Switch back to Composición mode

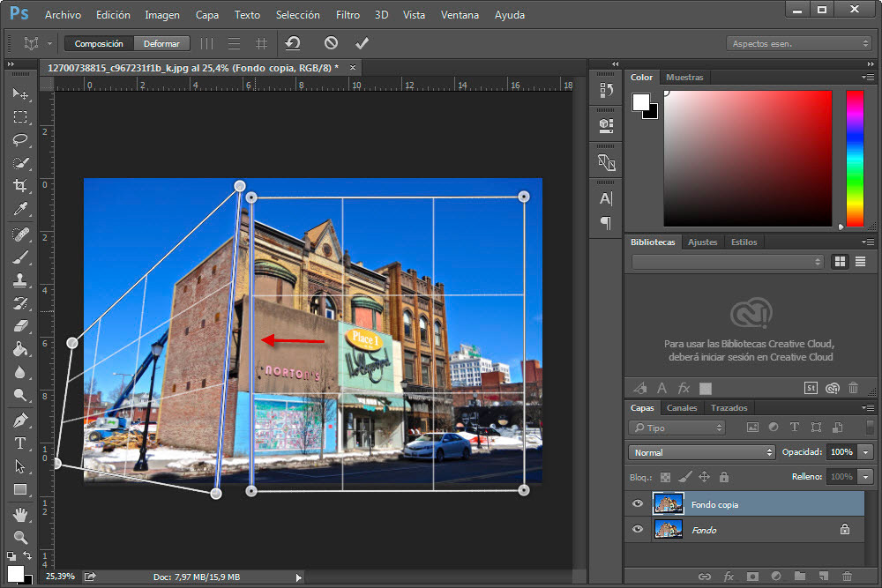pos(98,42)
